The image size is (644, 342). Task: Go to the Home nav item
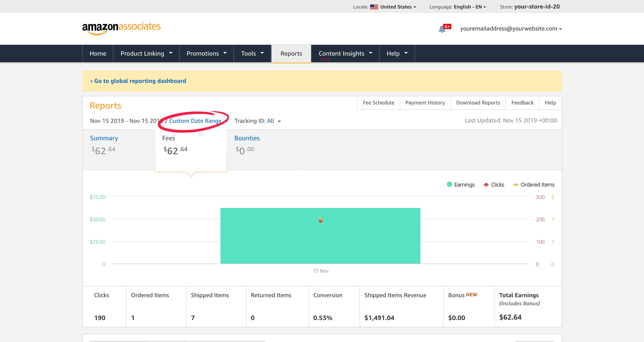click(x=98, y=54)
